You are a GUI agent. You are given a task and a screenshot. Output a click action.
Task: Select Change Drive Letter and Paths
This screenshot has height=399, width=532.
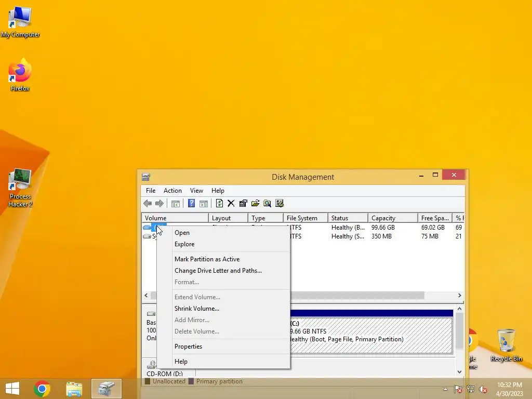(x=224, y=271)
